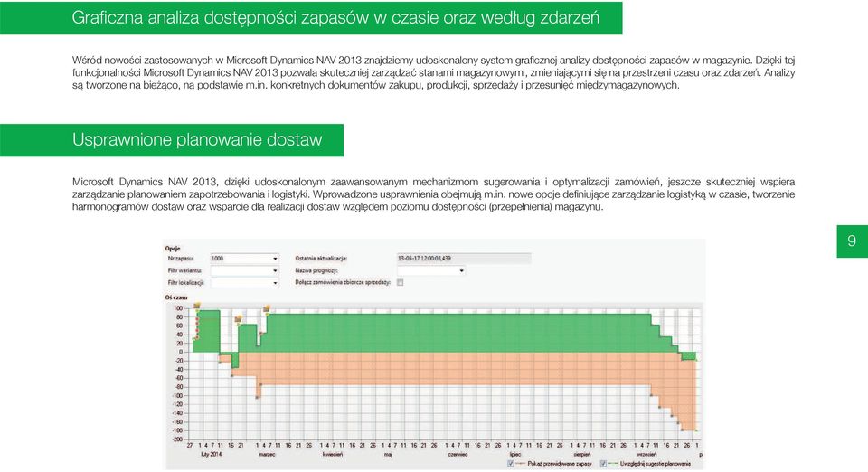Click the 'luty 2014' axis label

coord(212,454)
